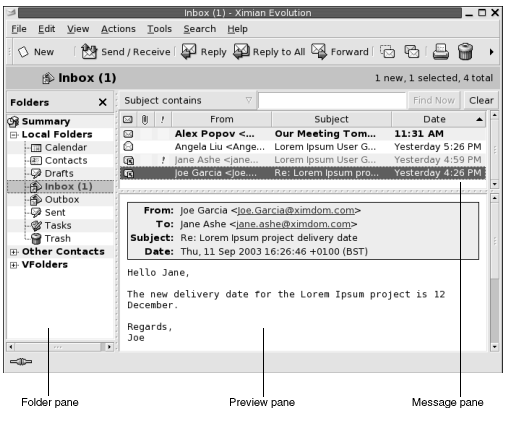Click the Print toolbar icon
The height and width of the screenshot is (421, 509).
click(x=441, y=52)
